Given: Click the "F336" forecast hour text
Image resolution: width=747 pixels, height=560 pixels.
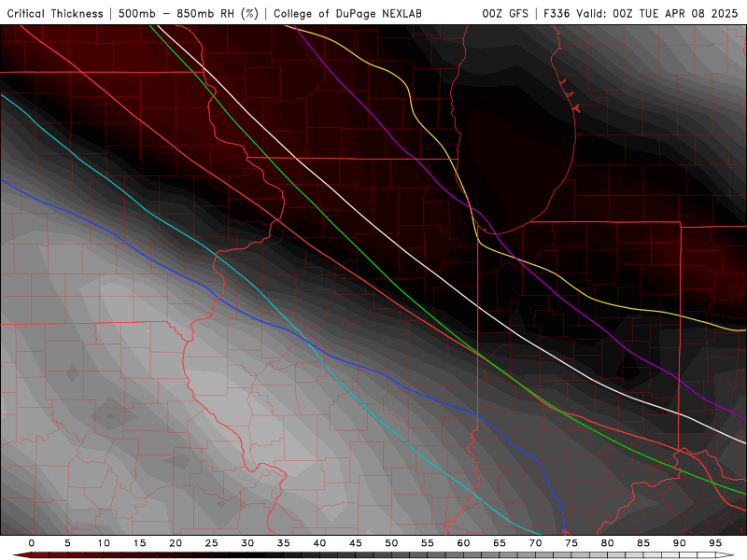Looking at the screenshot, I should 557,14.
